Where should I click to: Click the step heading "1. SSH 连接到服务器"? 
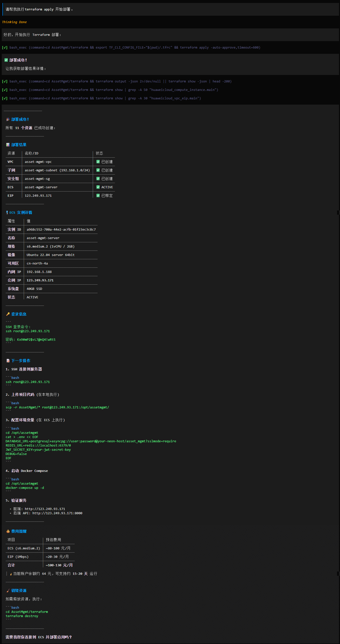pyautogui.click(x=24, y=369)
